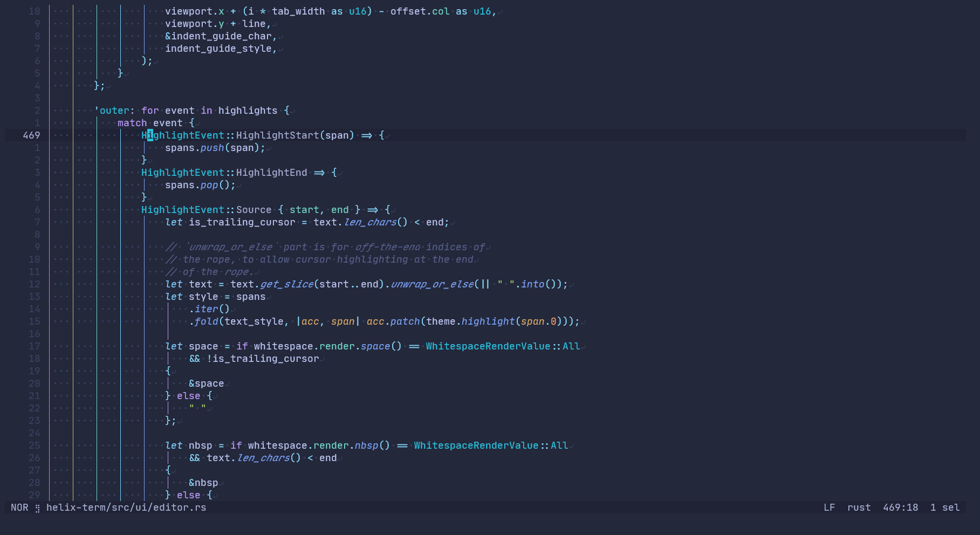This screenshot has width=980, height=535.
Task: Click 'WhitespaceRenderValue::All' on the space line
Action: [503, 346]
